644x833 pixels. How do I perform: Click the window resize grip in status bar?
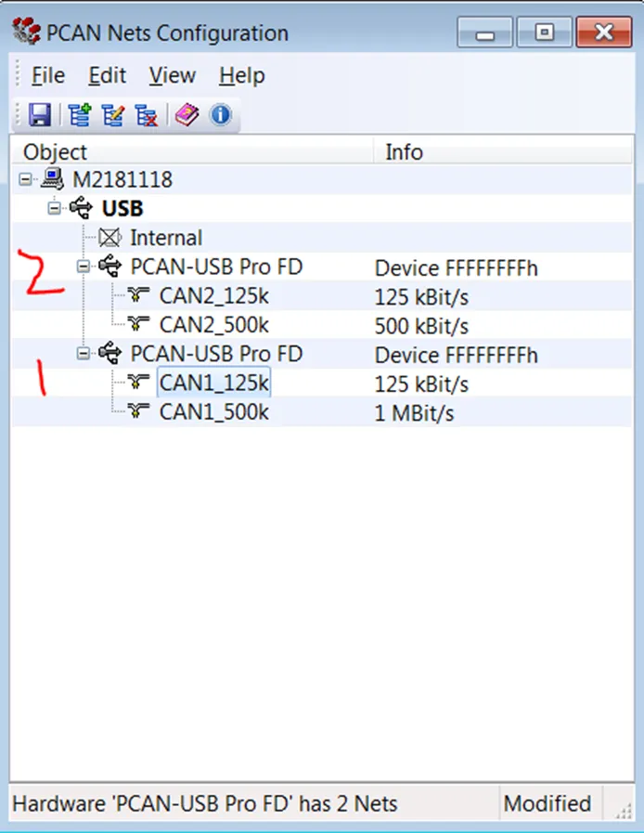(x=624, y=810)
